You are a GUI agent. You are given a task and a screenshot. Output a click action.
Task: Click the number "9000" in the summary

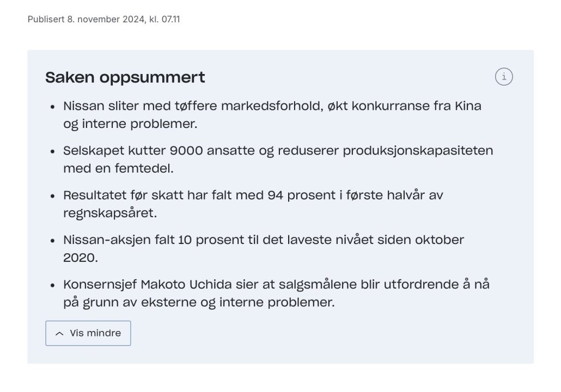(188, 150)
